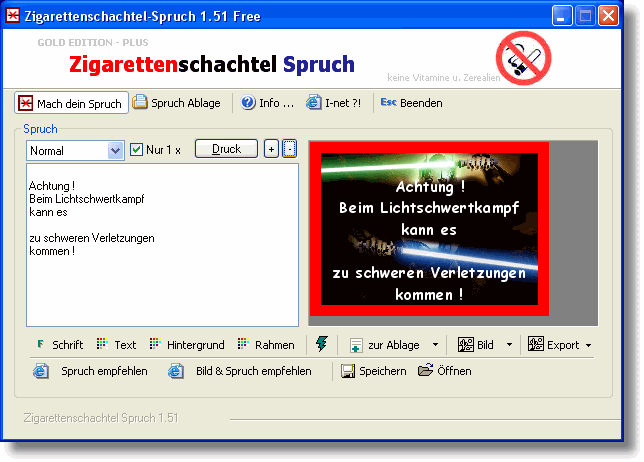This screenshot has width=644, height=462.
Task: Pick the Text color palette icon
Action: 102,343
